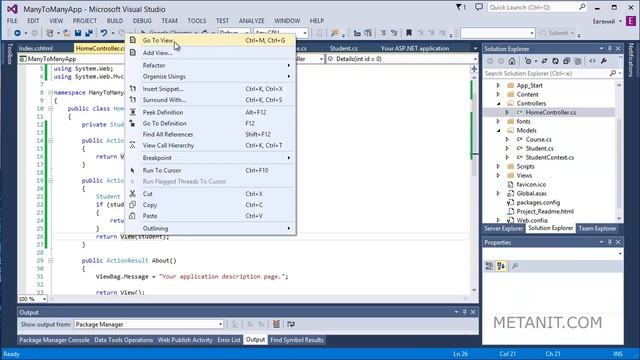This screenshot has width=640, height=360.
Task: Click the Save All toolbar icon
Action: click(x=89, y=33)
